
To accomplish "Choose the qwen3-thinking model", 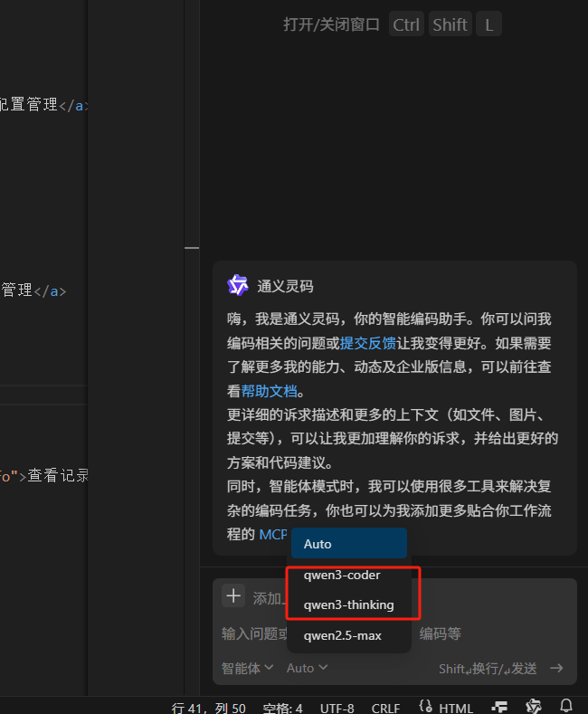I will (x=349, y=605).
